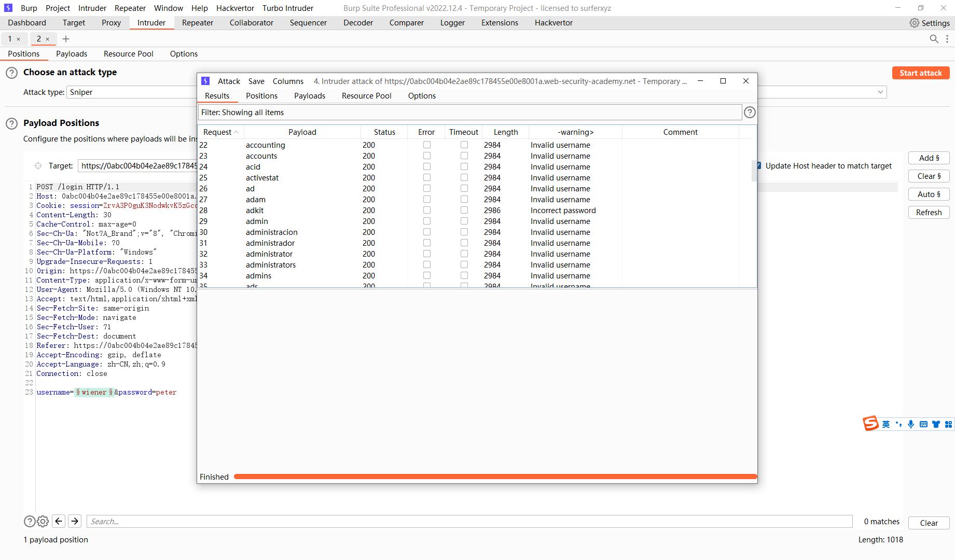This screenshot has width=955, height=560.
Task: Click the Finished attack progress bar
Action: tap(495, 477)
